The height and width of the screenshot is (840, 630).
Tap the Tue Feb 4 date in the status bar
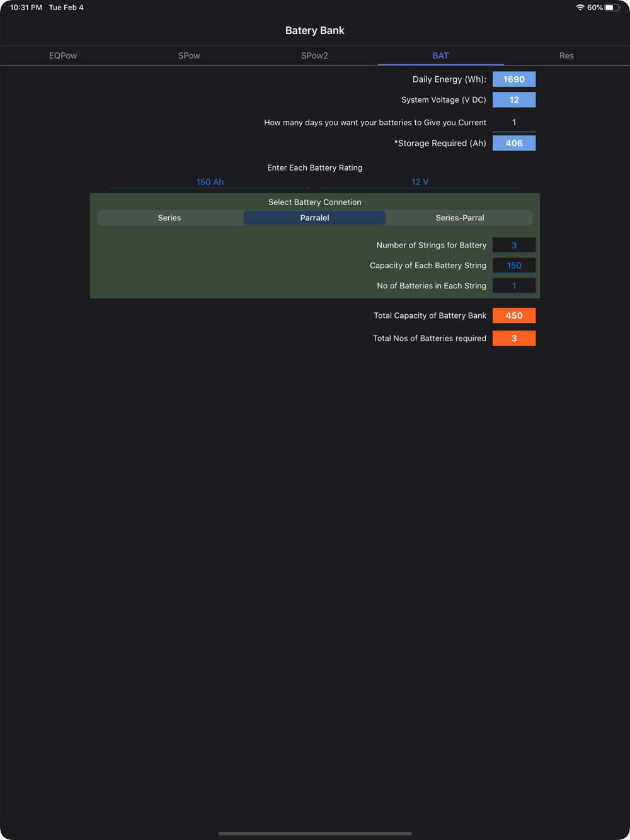tap(66, 8)
